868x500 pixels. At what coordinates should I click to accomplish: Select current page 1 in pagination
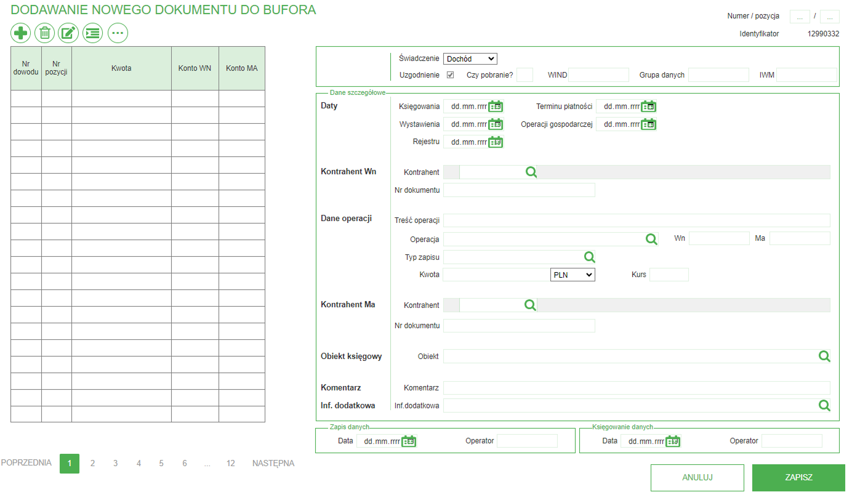click(x=70, y=464)
